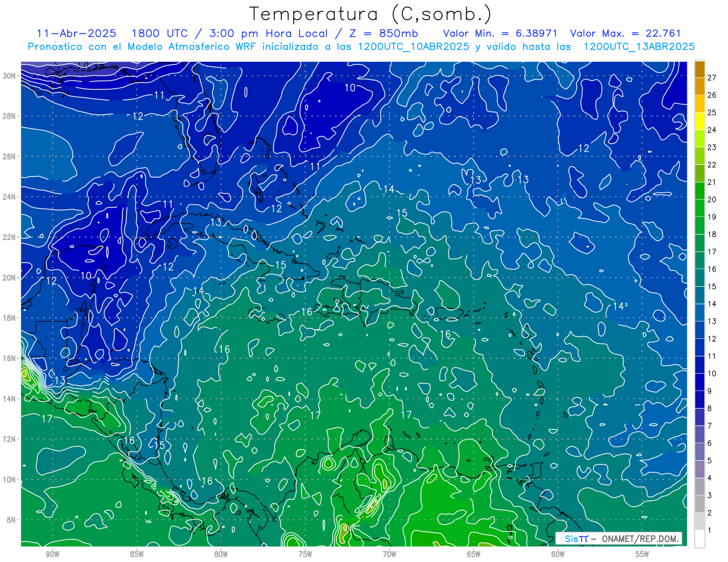Pick white legend swatch below value 1
728x562 pixels.
coord(699,539)
